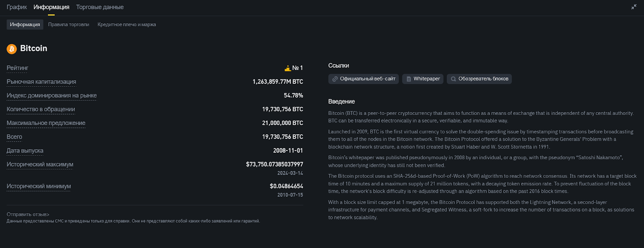Image resolution: width=644 pixels, height=248 pixels.
Task: Click the Исторический минимум label
Action: tap(39, 186)
